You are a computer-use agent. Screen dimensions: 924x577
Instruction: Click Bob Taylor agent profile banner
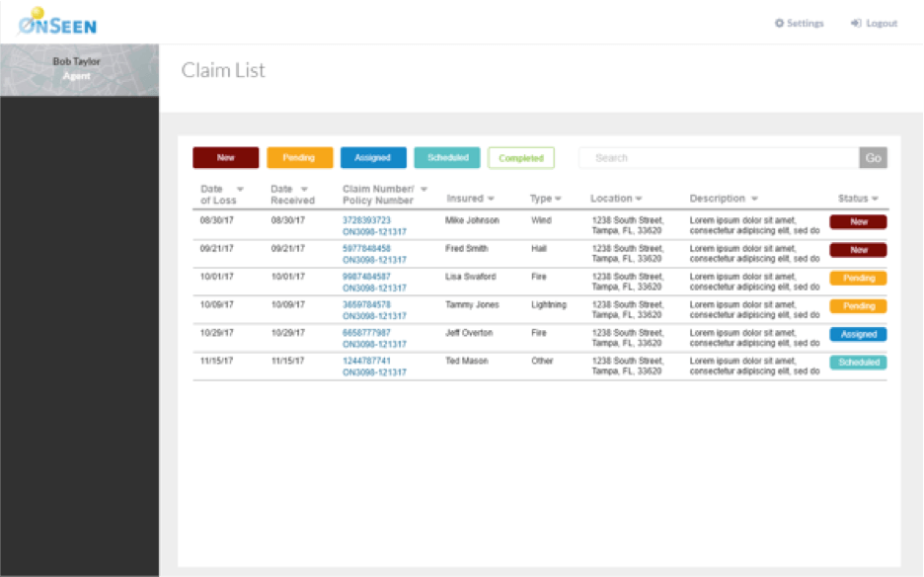coord(79,69)
